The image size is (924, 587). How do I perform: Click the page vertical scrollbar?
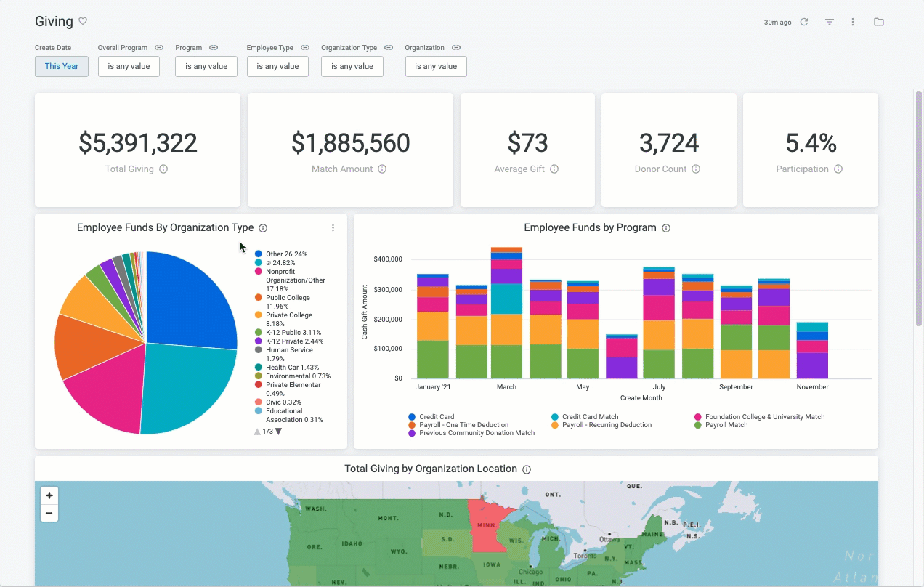[x=918, y=207]
